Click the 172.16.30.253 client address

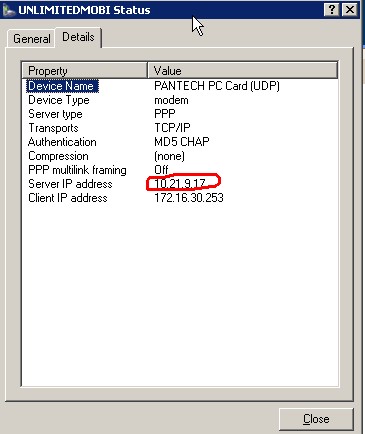[189, 198]
